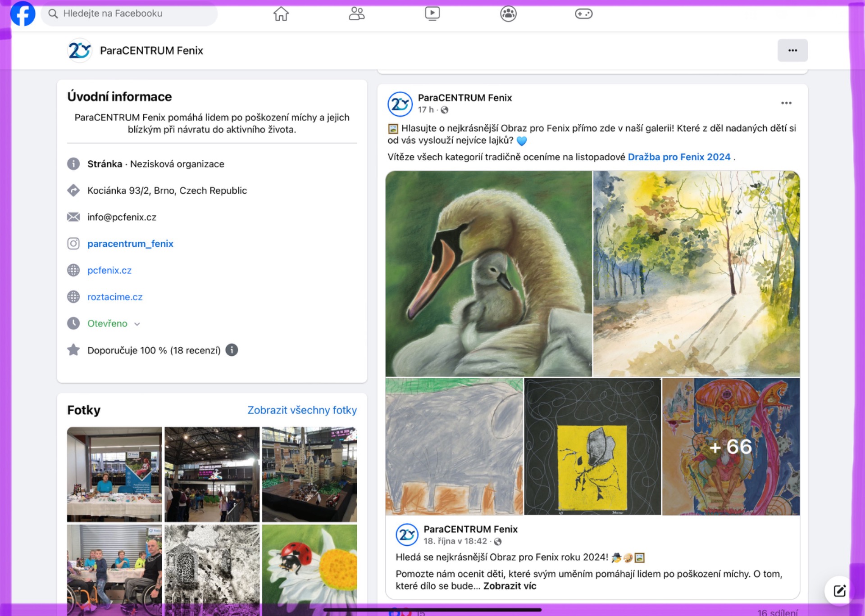865x616 pixels.
Task: Open the roztacime.cz website link
Action: [115, 297]
